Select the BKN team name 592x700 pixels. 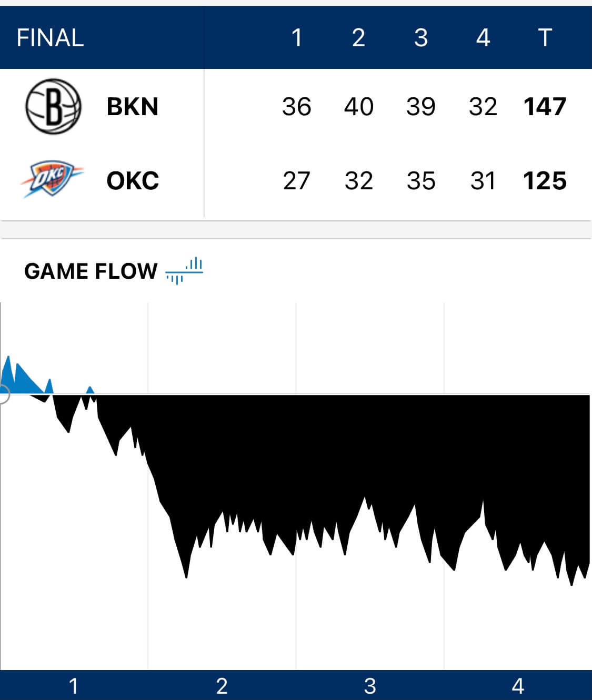click(x=132, y=107)
